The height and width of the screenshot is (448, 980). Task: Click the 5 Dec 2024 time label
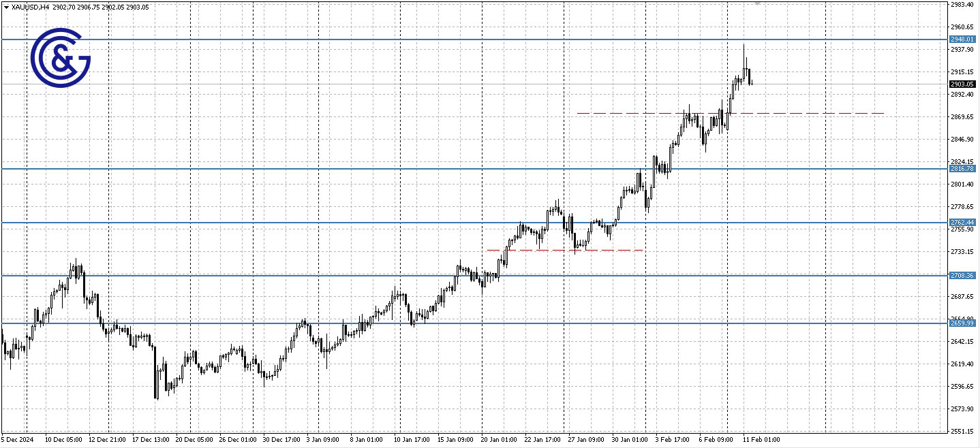click(18, 440)
